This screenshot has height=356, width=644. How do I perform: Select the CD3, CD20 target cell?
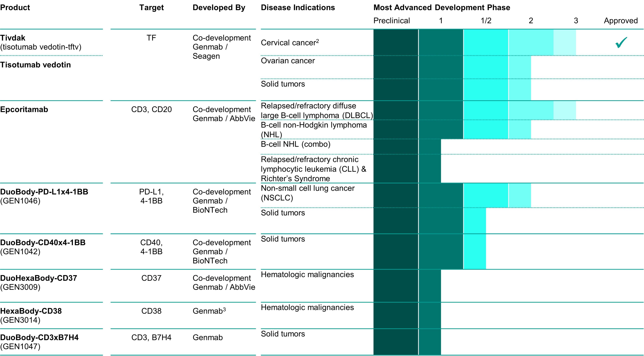(x=151, y=109)
